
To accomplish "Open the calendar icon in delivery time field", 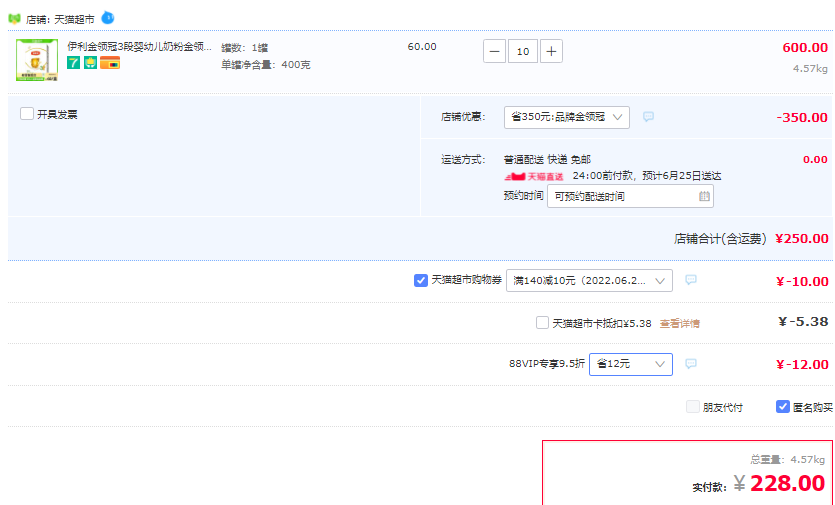I will tap(704, 197).
